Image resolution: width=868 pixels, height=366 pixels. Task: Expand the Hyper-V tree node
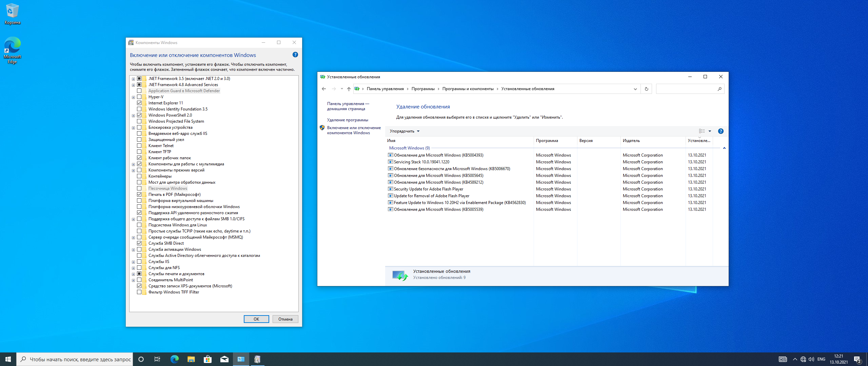(x=133, y=97)
